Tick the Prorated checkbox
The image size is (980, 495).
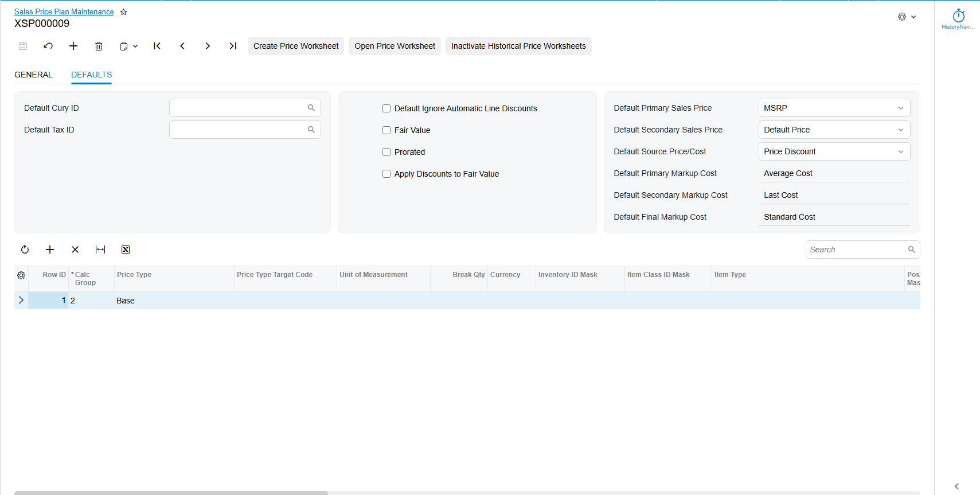click(386, 152)
